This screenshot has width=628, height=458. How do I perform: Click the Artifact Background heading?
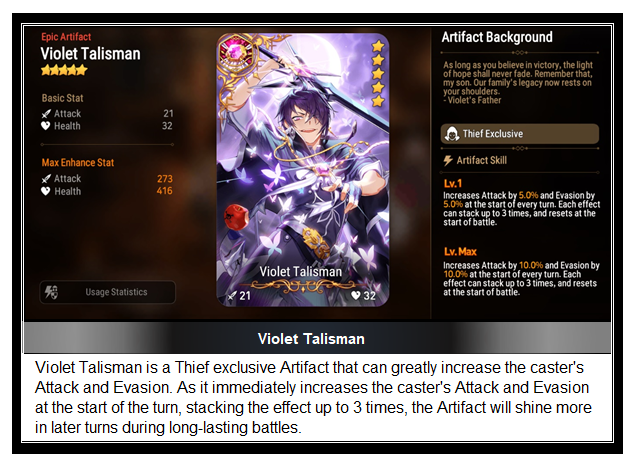click(x=497, y=37)
